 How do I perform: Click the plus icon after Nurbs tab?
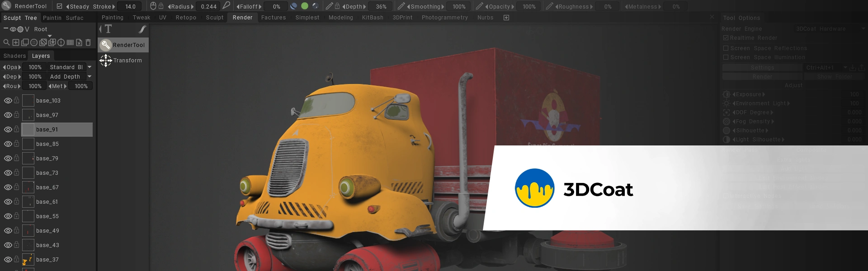(x=506, y=18)
